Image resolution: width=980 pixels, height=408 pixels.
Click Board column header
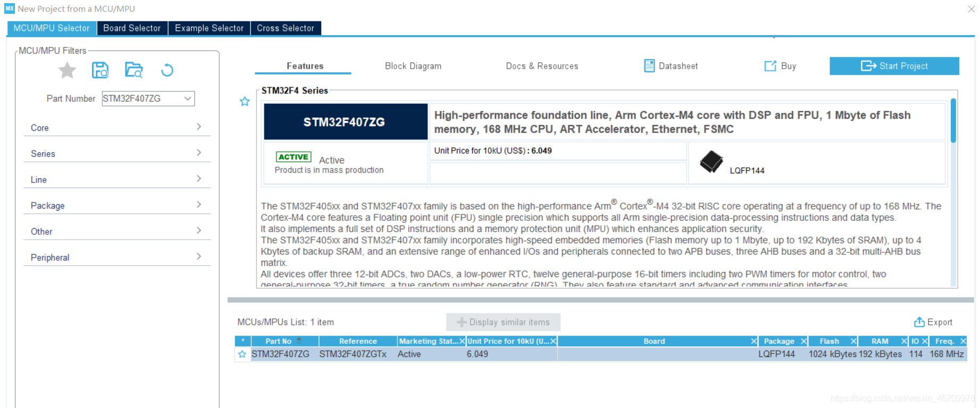pyautogui.click(x=654, y=342)
